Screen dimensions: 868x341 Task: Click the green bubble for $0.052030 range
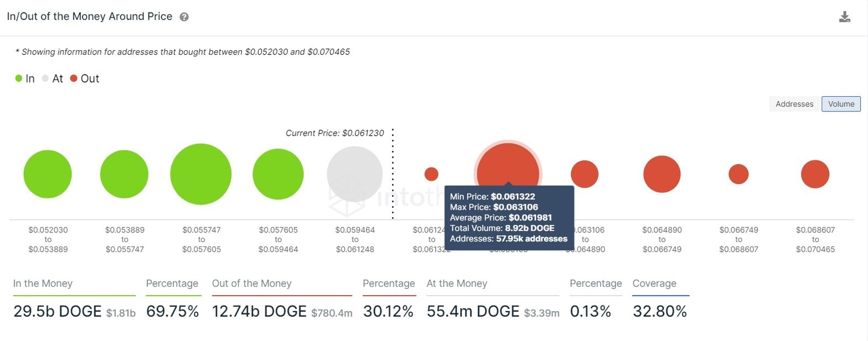coord(47,174)
